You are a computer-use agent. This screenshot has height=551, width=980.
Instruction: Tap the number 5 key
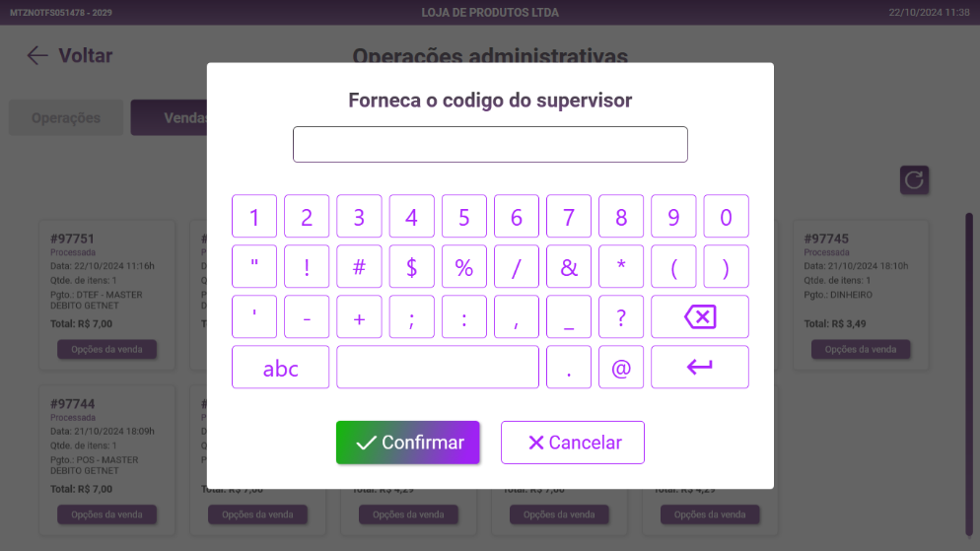coord(463,216)
